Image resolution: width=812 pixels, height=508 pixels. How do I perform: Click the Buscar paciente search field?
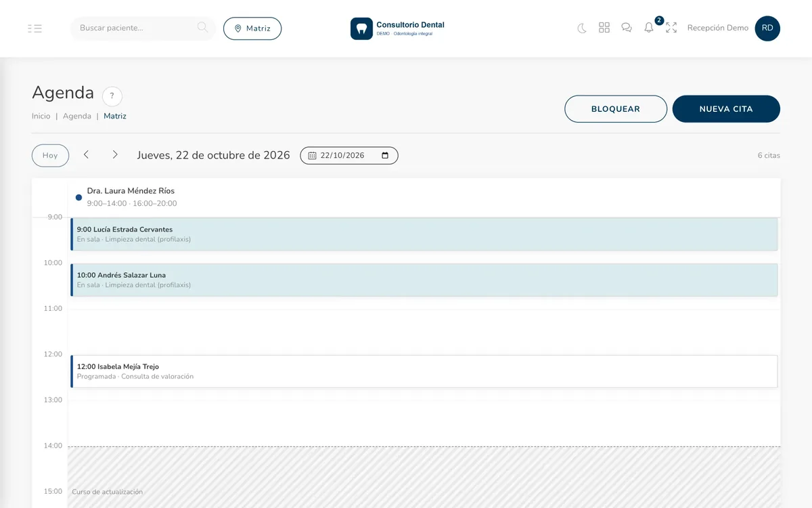pos(143,28)
